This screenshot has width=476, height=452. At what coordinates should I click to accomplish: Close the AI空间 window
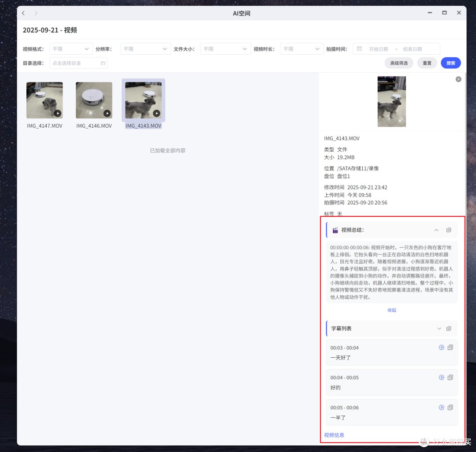point(459,13)
